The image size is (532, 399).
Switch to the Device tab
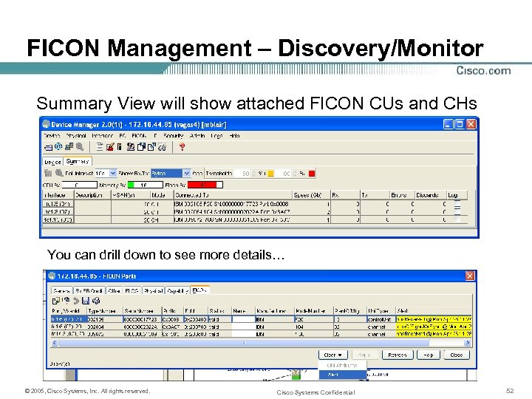click(x=52, y=162)
